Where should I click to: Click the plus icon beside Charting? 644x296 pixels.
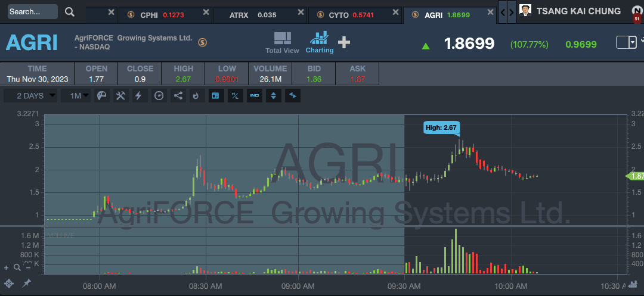click(x=344, y=42)
